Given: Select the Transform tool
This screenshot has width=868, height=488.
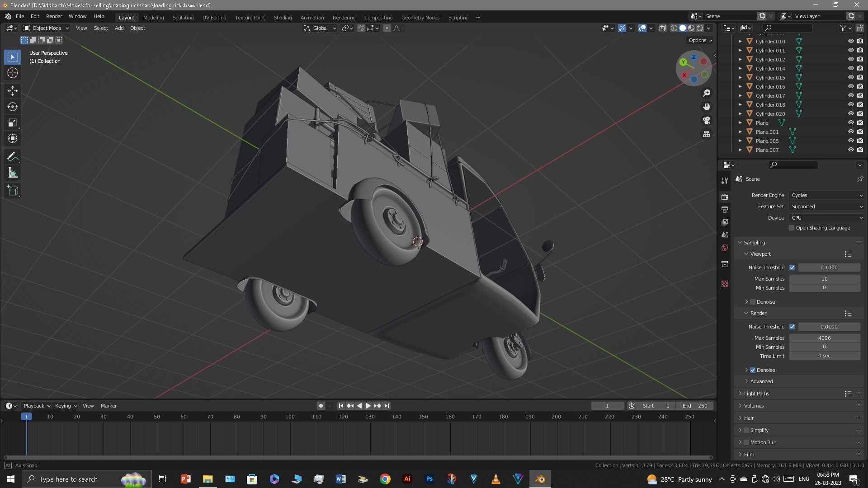Looking at the screenshot, I should (13, 139).
